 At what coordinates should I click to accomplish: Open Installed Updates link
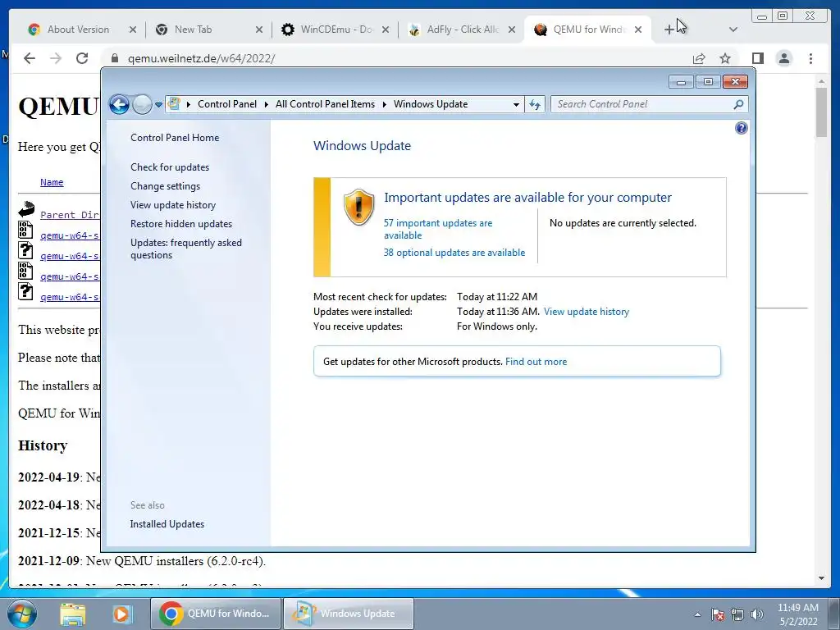coord(167,524)
